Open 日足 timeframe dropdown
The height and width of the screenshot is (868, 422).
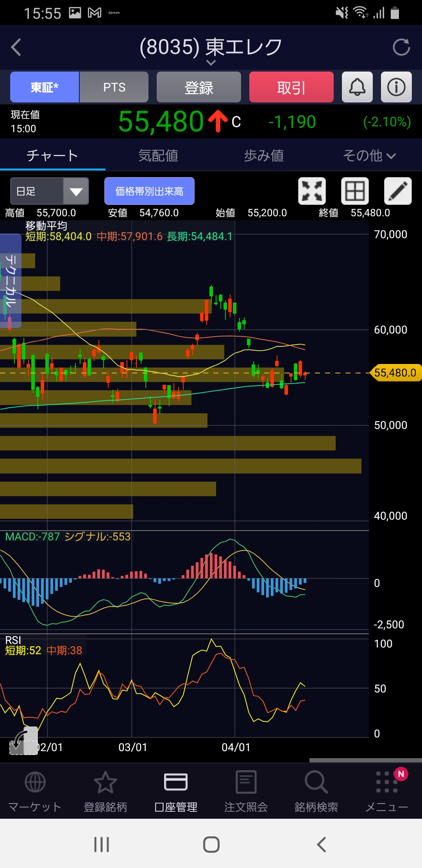[x=50, y=191]
